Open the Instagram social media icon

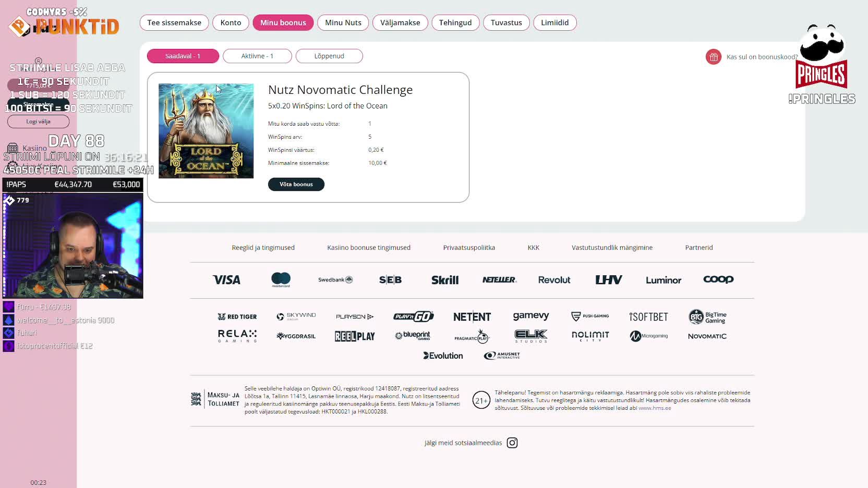[x=512, y=443]
